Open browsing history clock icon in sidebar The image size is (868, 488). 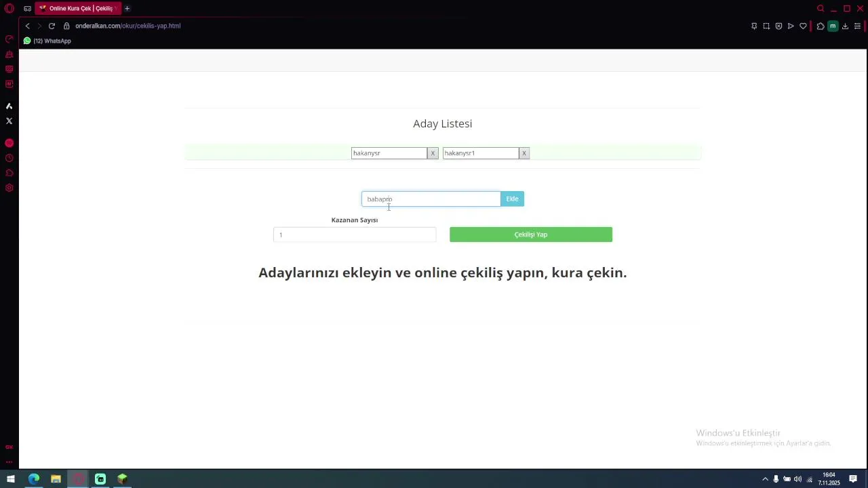coord(9,158)
